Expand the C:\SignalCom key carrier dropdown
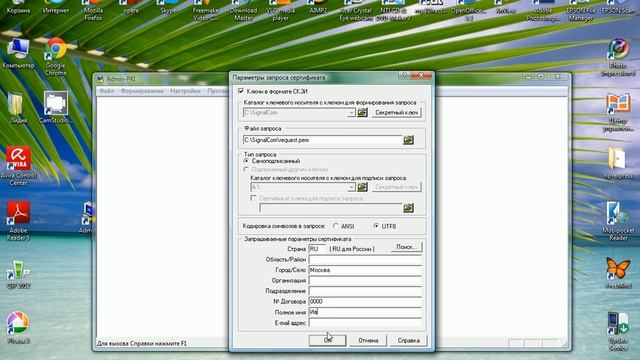 351,113
